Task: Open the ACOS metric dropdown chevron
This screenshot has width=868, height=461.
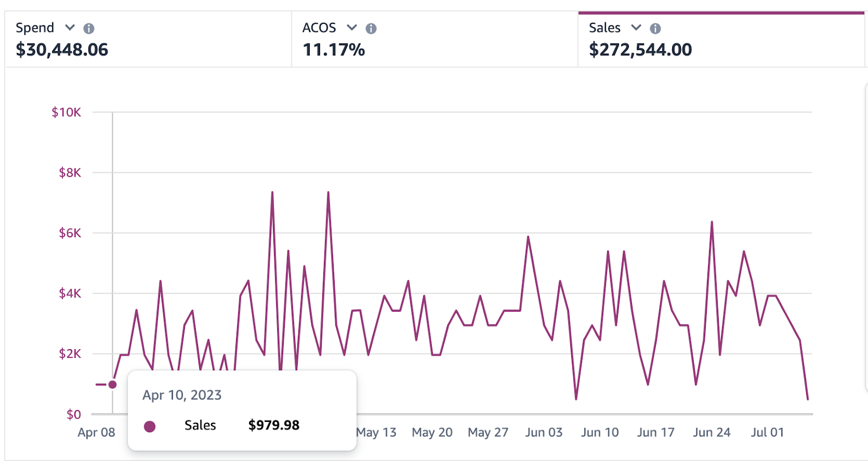Action: (x=352, y=27)
